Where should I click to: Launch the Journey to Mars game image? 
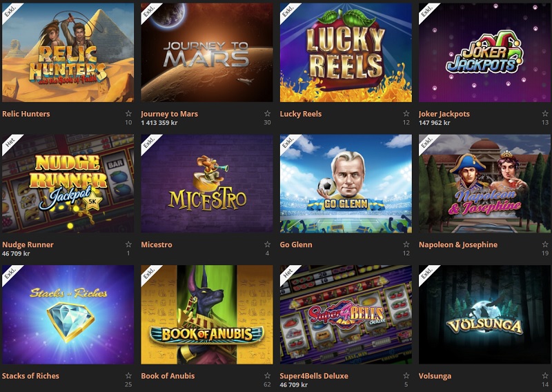coord(206,53)
